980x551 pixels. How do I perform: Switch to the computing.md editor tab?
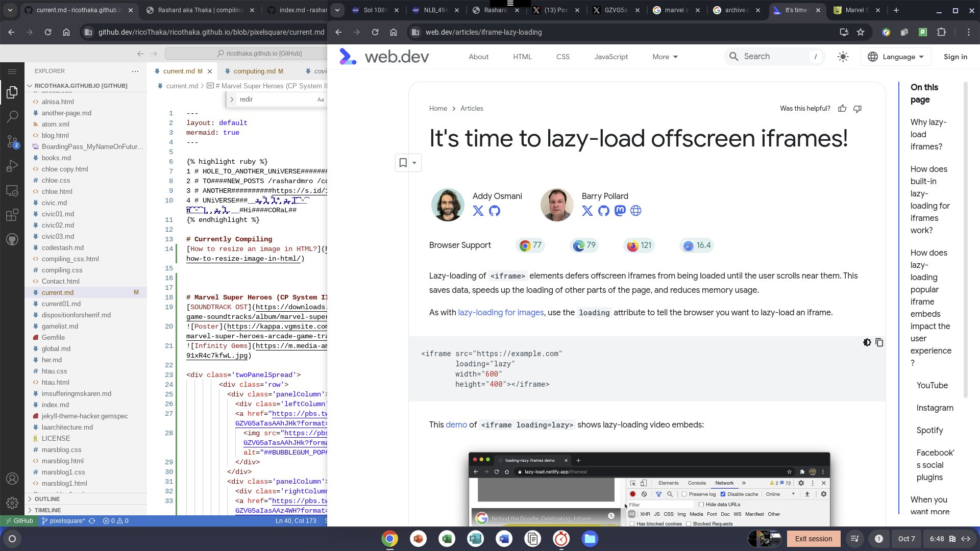point(258,71)
